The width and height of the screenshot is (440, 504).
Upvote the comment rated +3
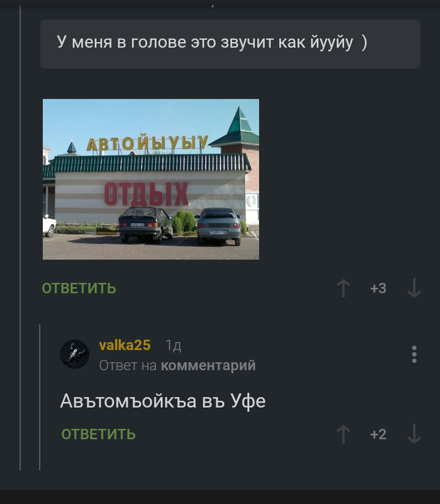point(343,288)
